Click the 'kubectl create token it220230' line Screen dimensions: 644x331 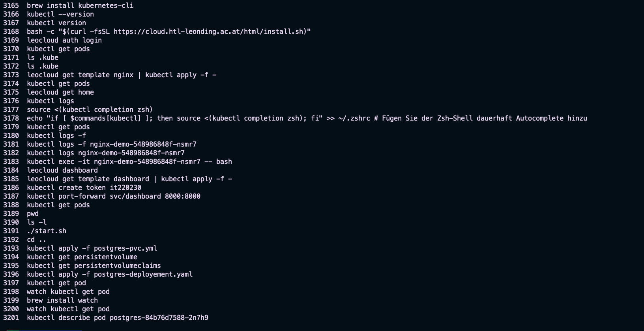pos(84,188)
